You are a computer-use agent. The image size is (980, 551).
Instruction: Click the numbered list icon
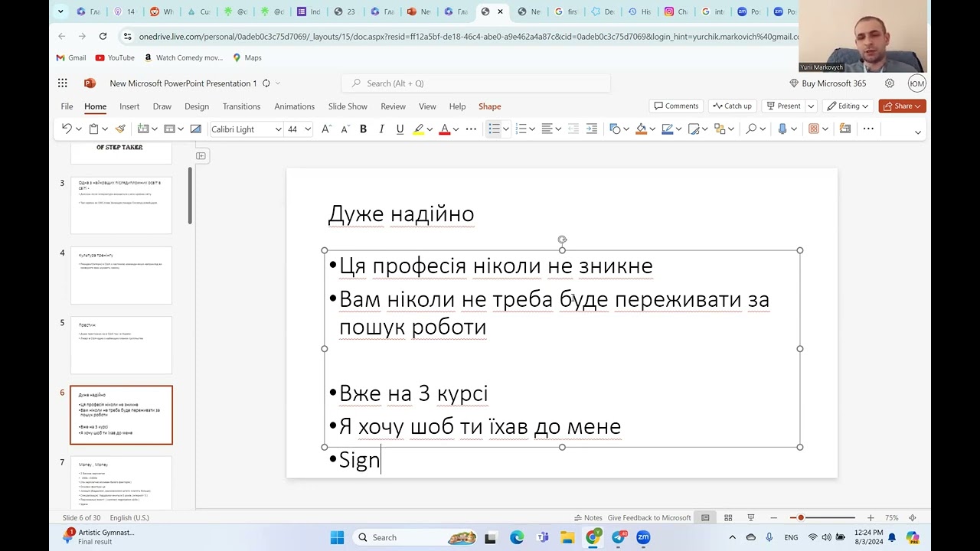pyautogui.click(x=521, y=129)
